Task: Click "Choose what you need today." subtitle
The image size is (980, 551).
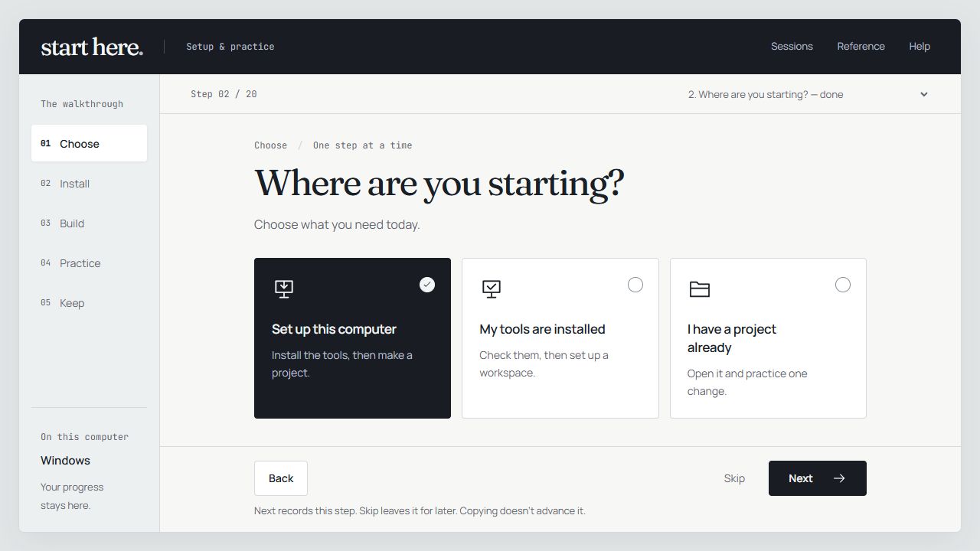Action: tap(337, 225)
